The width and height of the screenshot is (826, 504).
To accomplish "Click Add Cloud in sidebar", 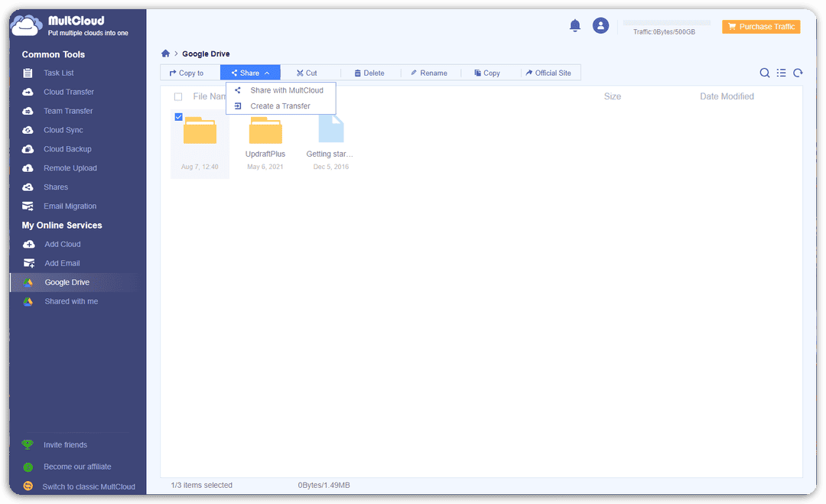I will 63,244.
